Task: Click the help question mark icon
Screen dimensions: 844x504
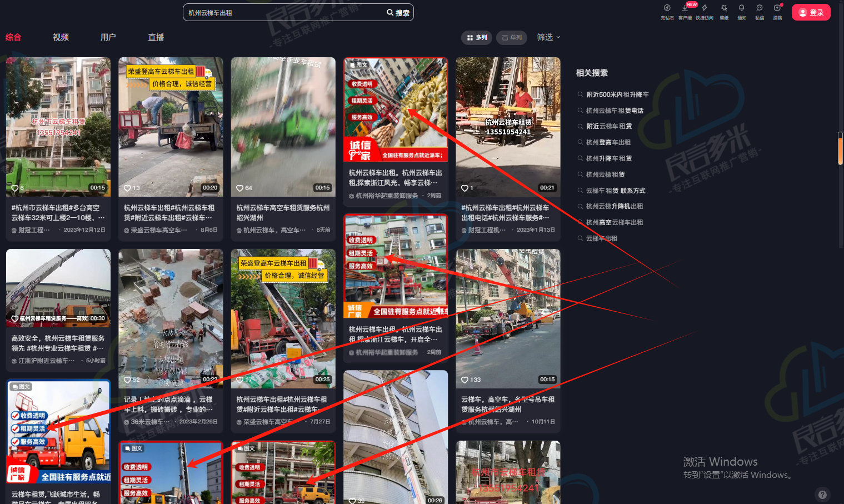Action: click(822, 495)
